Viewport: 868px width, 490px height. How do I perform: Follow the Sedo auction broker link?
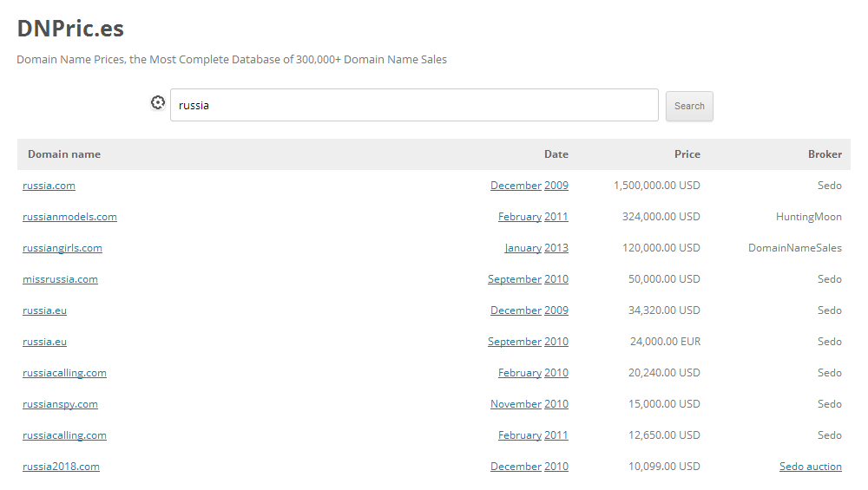[x=810, y=467]
